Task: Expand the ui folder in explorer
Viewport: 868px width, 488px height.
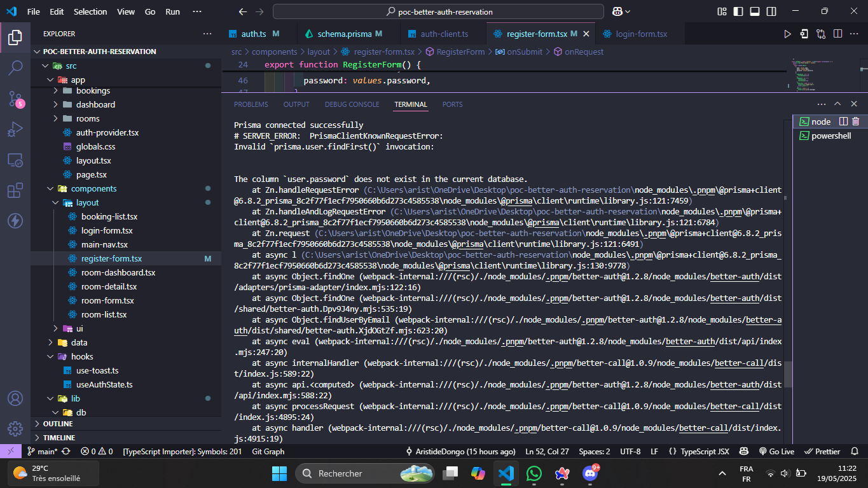Action: tap(79, 328)
